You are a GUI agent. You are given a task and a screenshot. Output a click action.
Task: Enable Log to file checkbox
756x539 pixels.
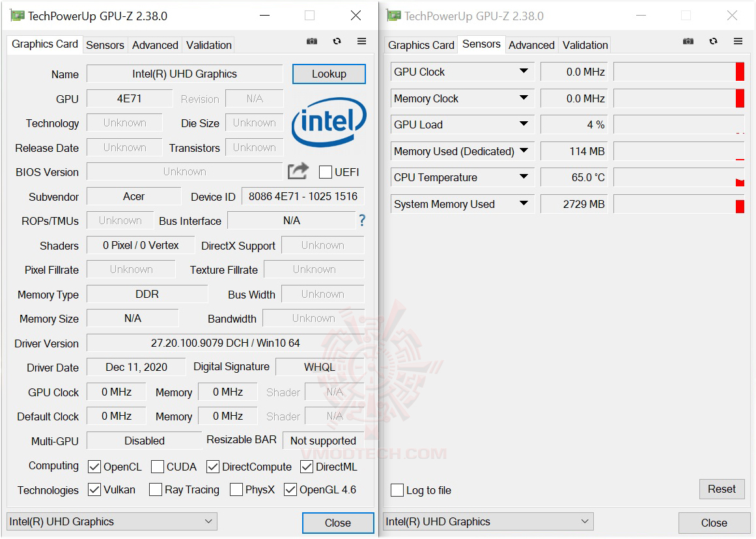397,490
